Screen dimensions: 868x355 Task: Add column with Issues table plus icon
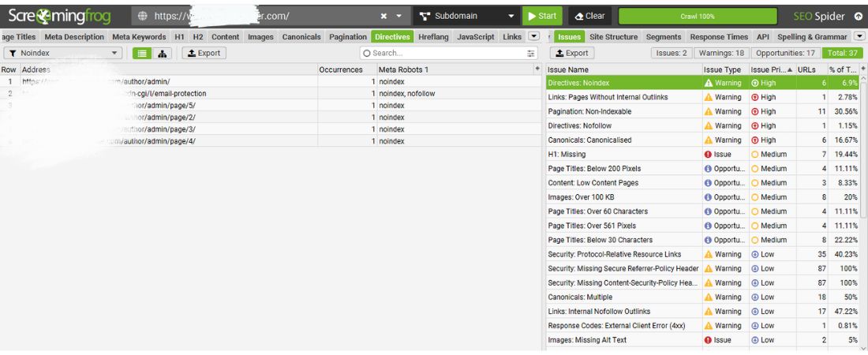(863, 69)
